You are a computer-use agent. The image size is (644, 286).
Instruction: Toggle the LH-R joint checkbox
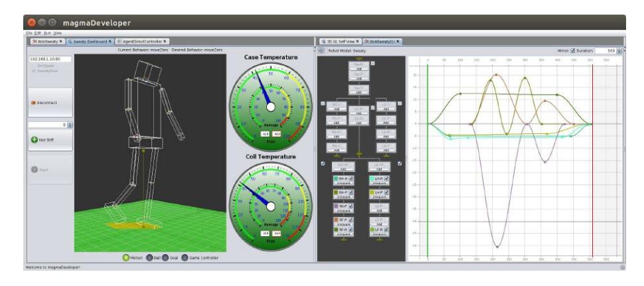386,179
